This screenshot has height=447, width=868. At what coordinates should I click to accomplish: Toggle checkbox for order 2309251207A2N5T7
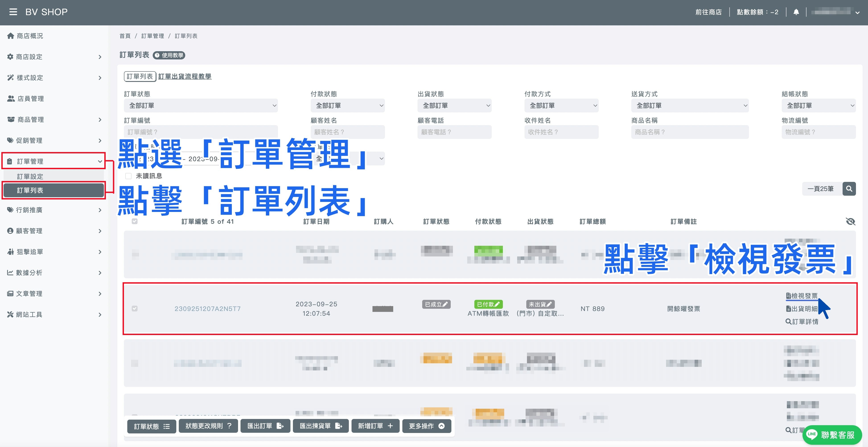coord(134,308)
